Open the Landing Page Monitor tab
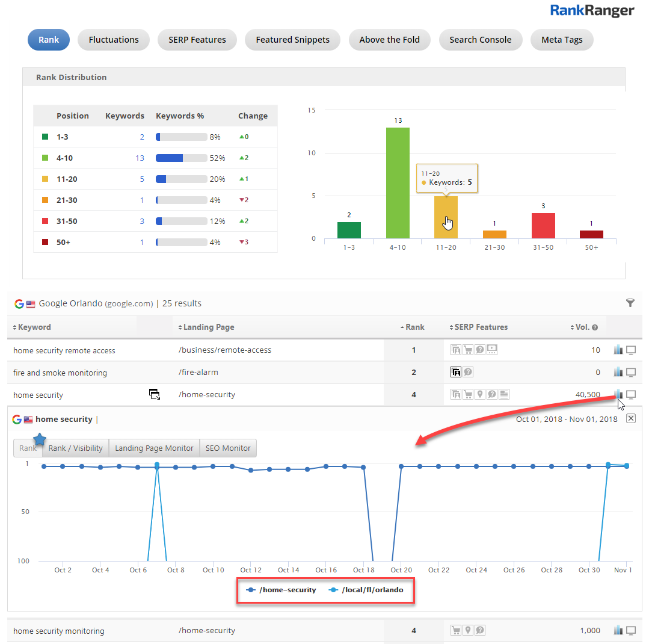The width and height of the screenshot is (646, 644). (154, 448)
